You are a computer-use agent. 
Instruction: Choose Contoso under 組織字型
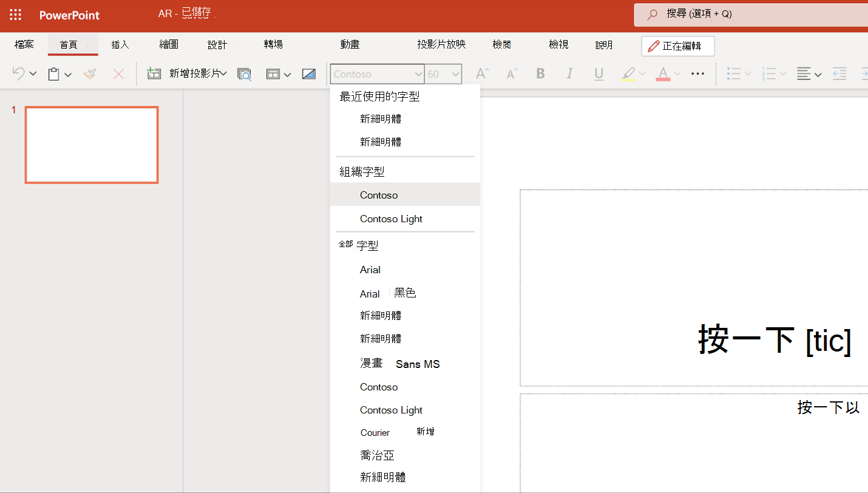[x=405, y=195]
